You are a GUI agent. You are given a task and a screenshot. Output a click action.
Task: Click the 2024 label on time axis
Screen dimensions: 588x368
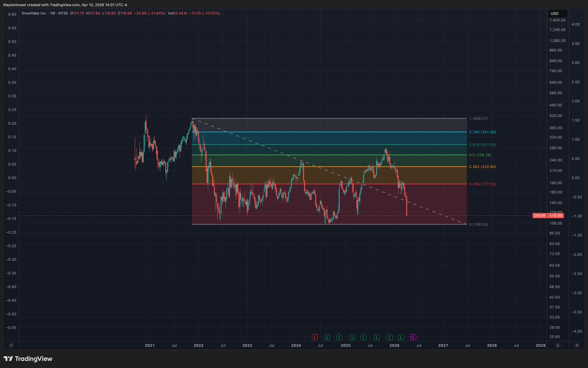point(296,345)
